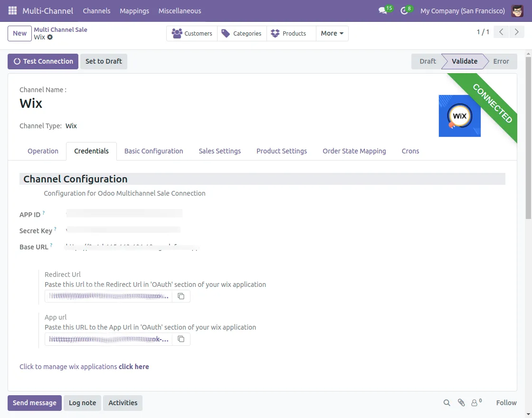Follow the 'click here' wix applications link
The height and width of the screenshot is (418, 532).
click(x=133, y=366)
